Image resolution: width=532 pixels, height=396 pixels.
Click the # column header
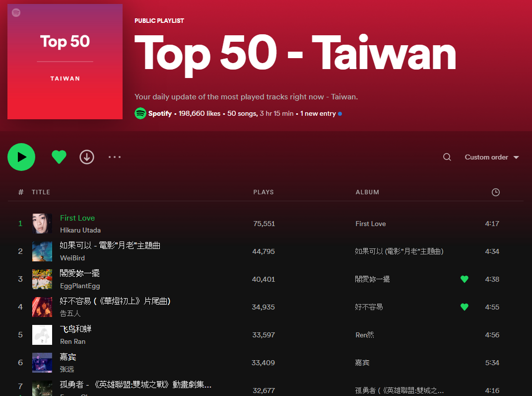click(21, 192)
